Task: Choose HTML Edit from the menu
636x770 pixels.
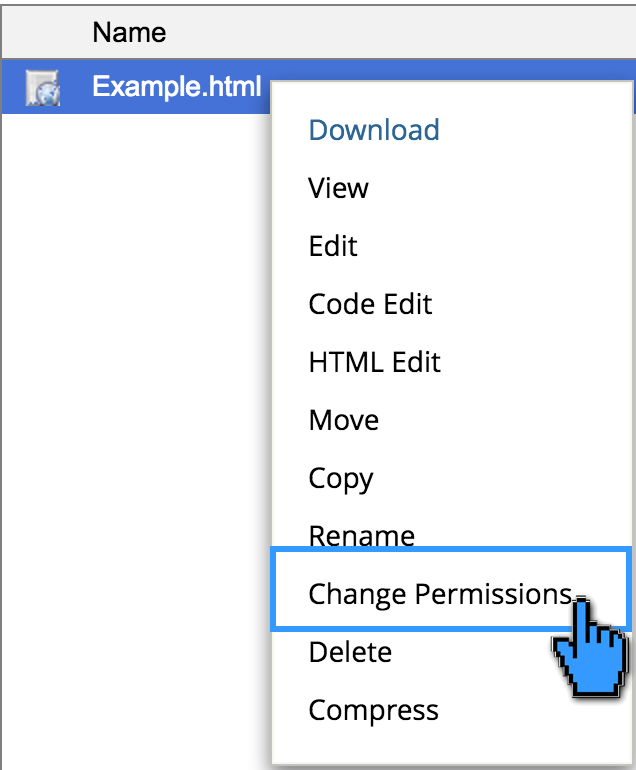Action: point(375,362)
